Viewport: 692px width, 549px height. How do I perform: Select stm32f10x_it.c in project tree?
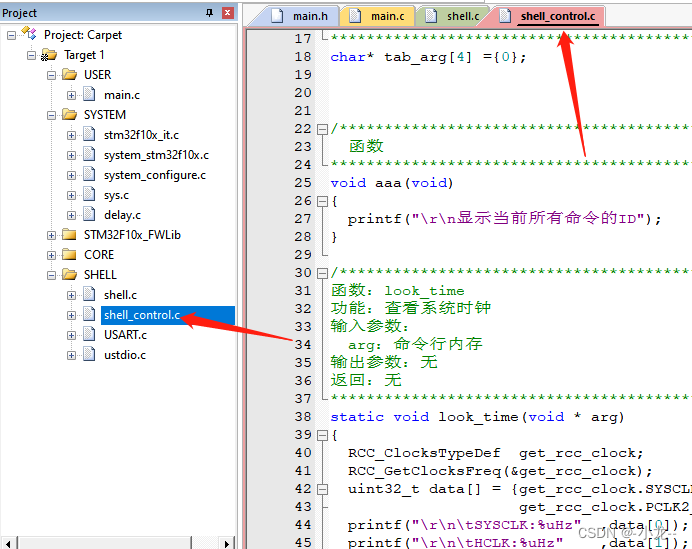click(x=141, y=135)
